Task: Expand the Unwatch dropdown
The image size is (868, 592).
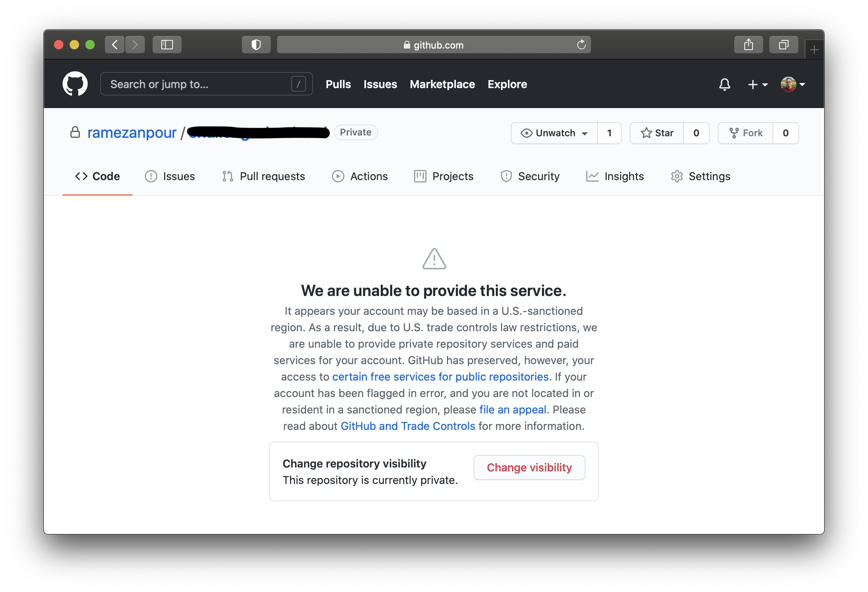Action: [x=554, y=133]
